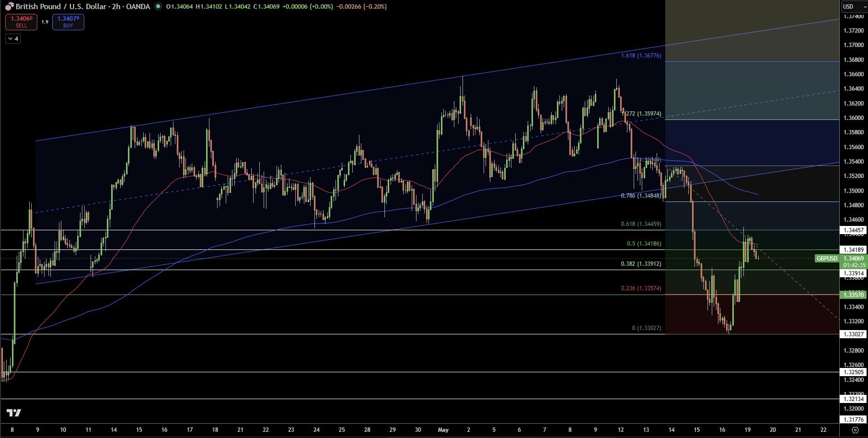This screenshot has width=868, height=438.
Task: Select the GBPUSD price label on axis
Action: click(827, 259)
